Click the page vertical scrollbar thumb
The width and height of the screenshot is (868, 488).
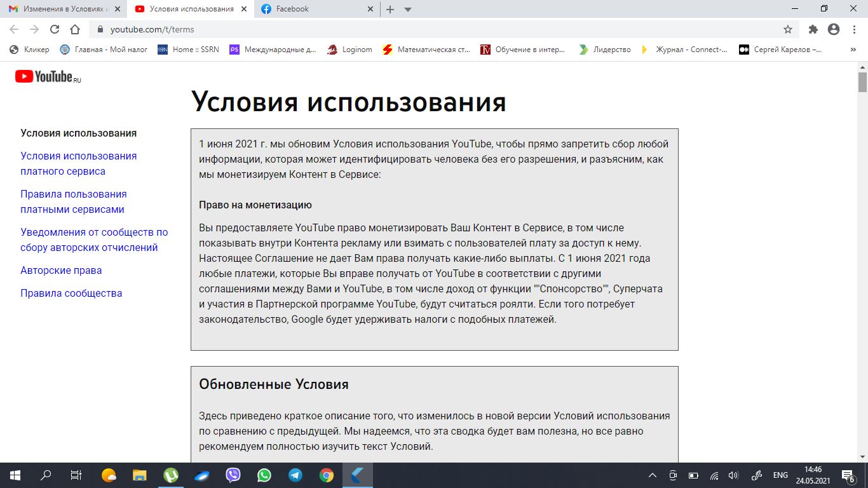862,83
